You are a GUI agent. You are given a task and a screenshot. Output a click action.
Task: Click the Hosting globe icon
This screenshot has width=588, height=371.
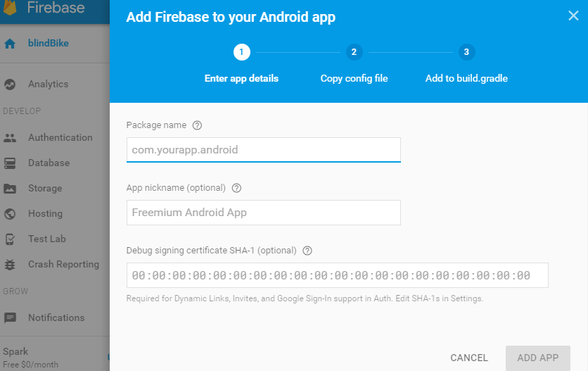point(10,214)
